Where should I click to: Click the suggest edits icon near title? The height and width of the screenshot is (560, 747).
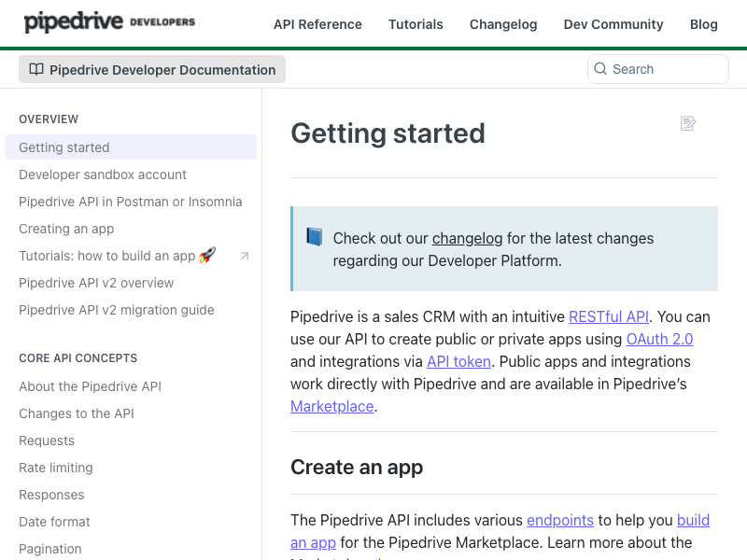pyautogui.click(x=688, y=124)
